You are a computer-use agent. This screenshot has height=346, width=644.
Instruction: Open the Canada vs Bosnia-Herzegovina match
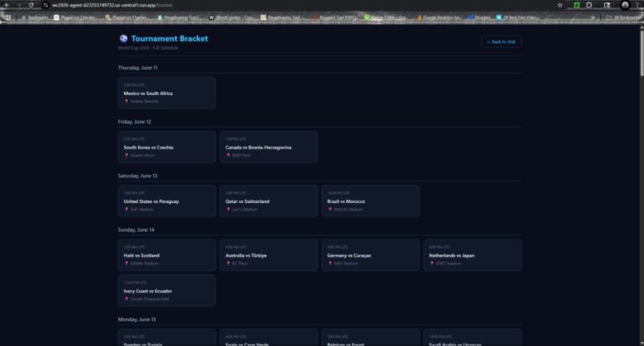[268, 147]
